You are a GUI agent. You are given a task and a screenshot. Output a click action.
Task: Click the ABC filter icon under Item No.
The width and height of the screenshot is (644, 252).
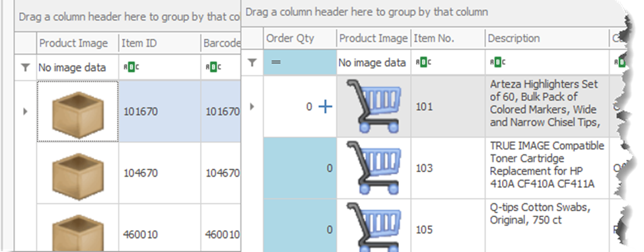(x=423, y=63)
